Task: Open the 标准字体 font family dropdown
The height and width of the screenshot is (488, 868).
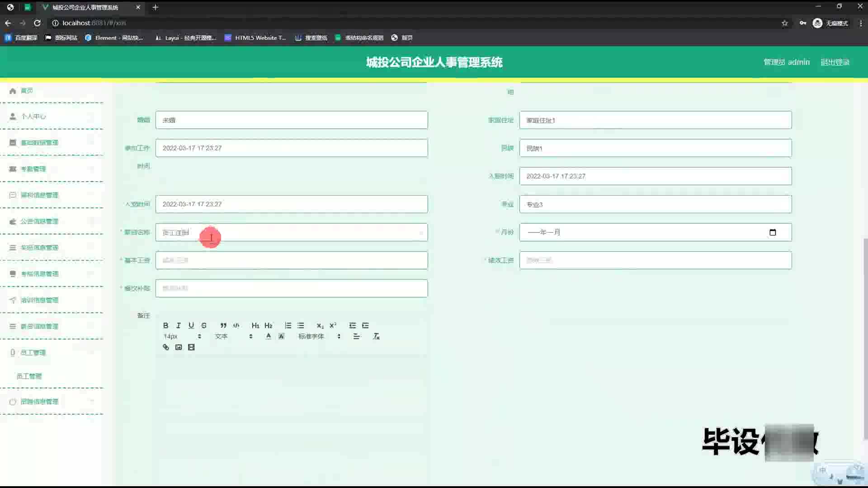Action: (x=319, y=336)
